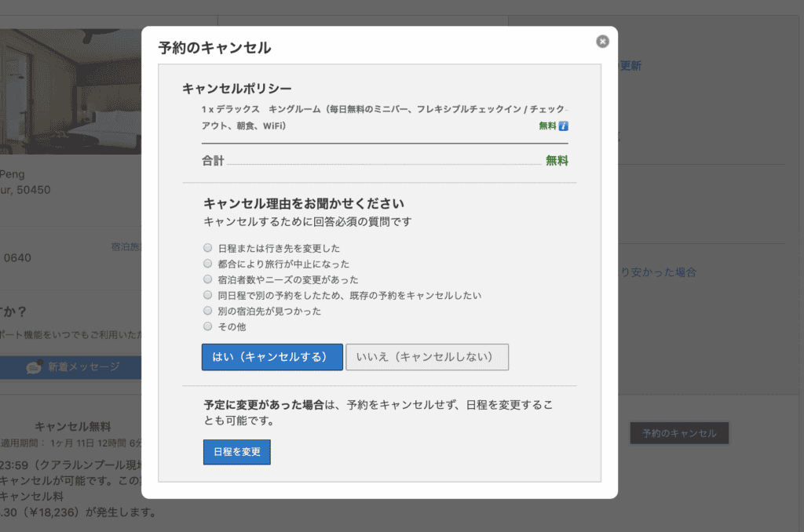Choose 別の宿泊先が見つかった option
Viewport: 804px width, 532px height.
coord(207,310)
